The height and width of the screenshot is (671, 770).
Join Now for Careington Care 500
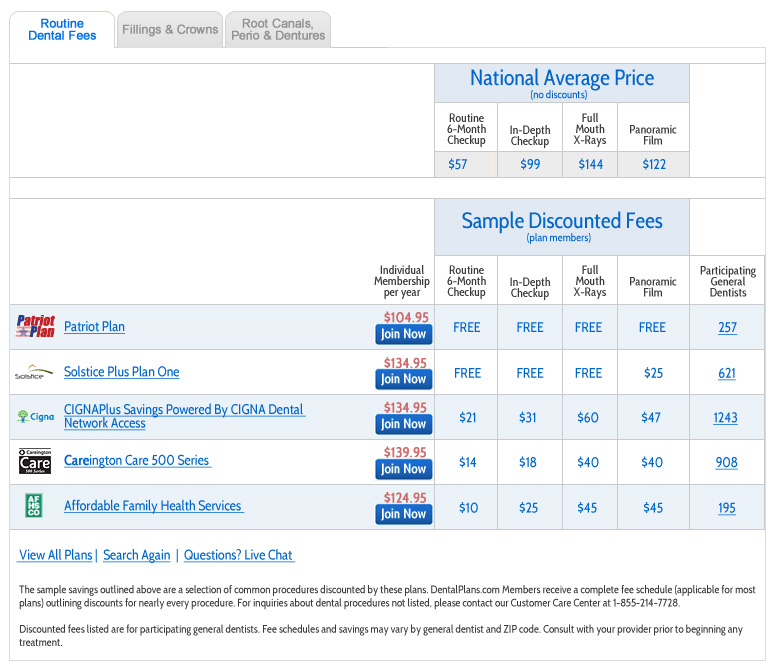pos(404,469)
